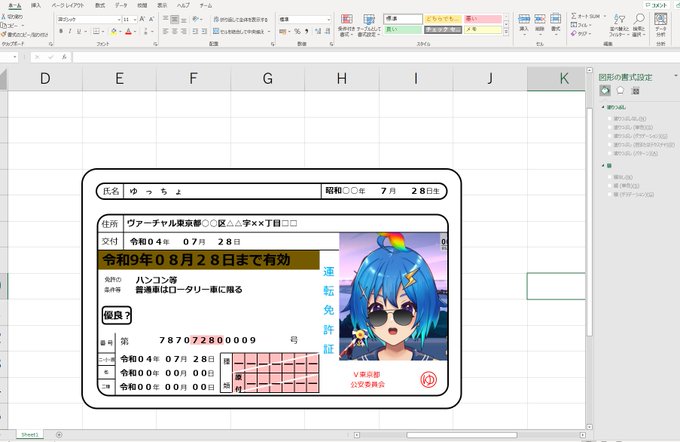
Task: Open the number format 標準 dropdown
Action: (x=328, y=20)
